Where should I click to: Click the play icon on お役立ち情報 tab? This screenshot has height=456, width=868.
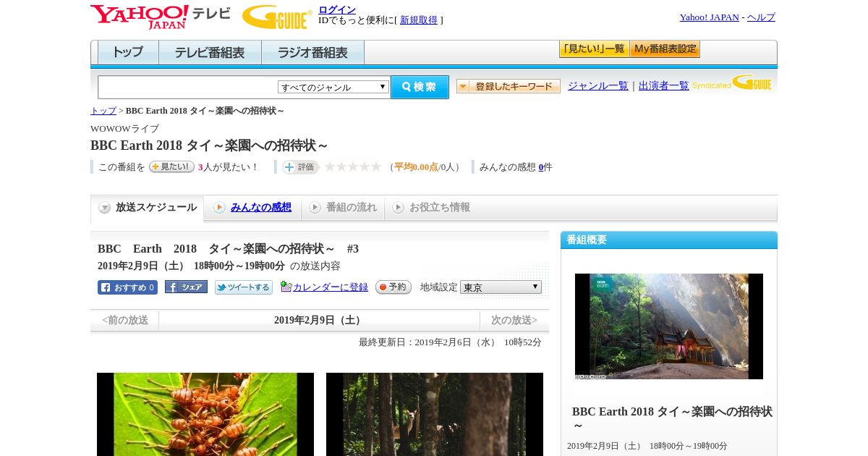[398, 208]
